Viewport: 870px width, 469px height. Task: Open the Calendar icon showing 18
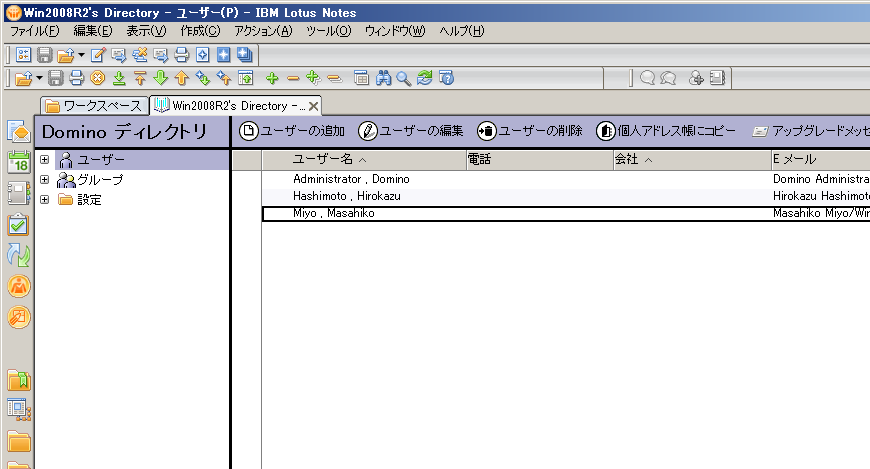[x=19, y=163]
